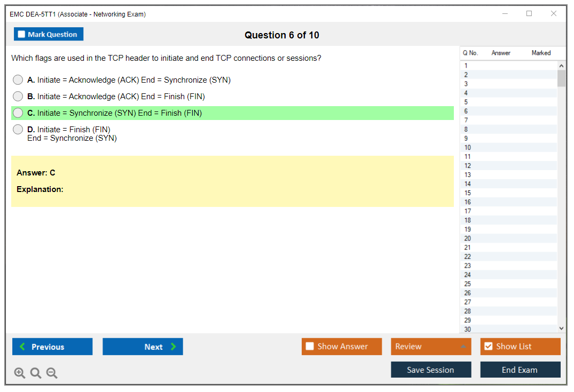
Task: Maximize the exam window
Action: 529,14
